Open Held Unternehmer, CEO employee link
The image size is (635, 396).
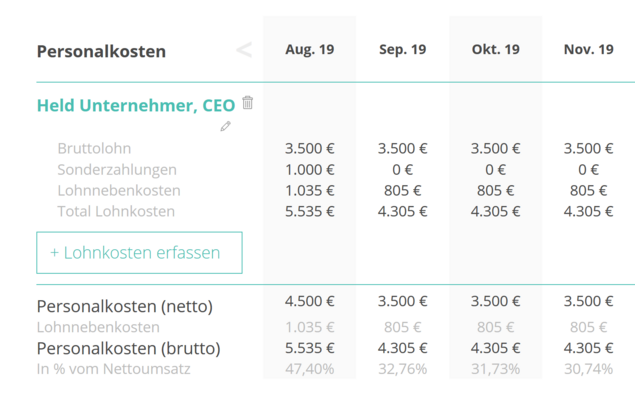pyautogui.click(x=136, y=105)
